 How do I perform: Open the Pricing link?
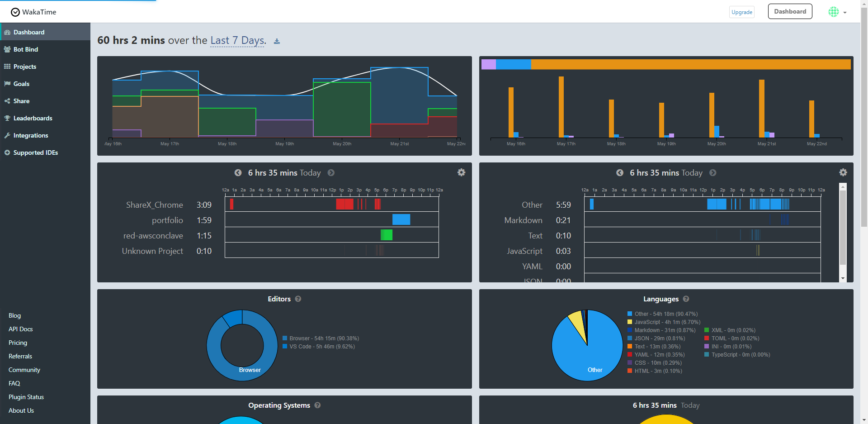[18, 343]
